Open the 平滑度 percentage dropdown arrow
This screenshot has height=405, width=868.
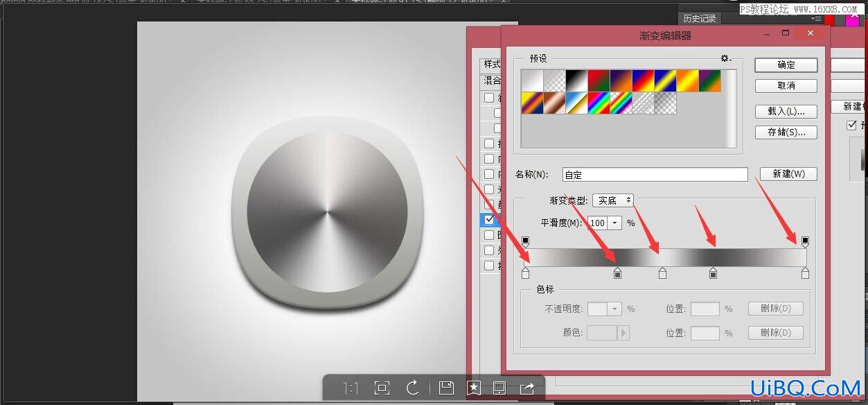coord(615,223)
